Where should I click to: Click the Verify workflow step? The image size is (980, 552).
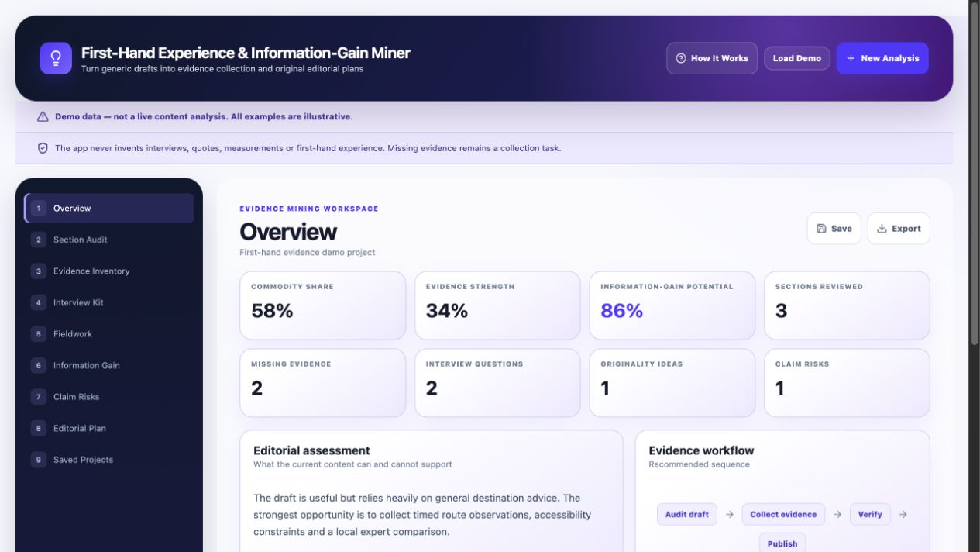870,514
